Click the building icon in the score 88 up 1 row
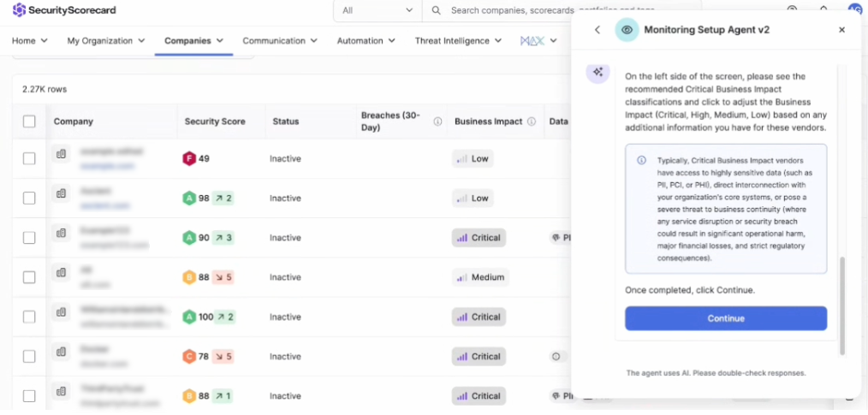The height and width of the screenshot is (415, 868). coord(62,392)
